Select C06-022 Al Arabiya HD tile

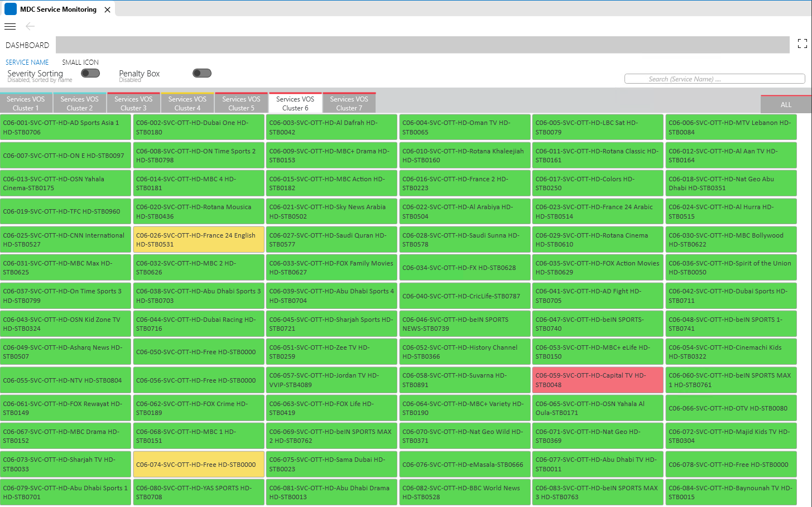coord(465,211)
